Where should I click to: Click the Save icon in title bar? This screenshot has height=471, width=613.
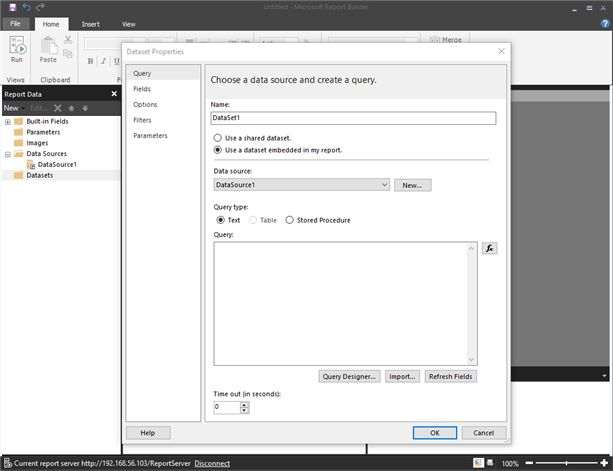click(x=10, y=6)
